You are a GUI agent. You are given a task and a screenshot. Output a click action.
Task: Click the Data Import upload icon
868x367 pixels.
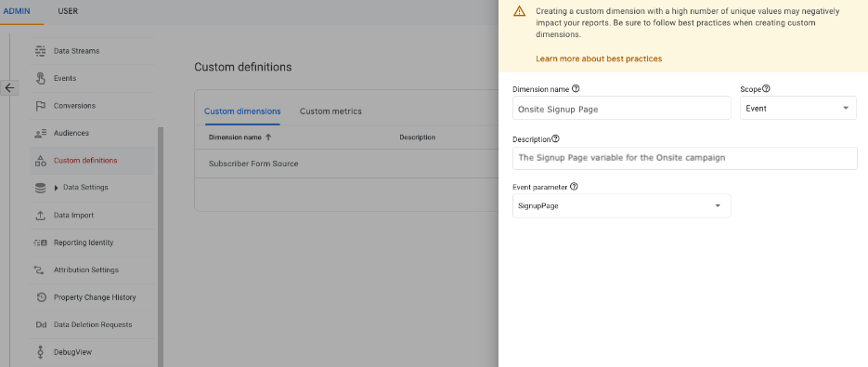pos(40,216)
